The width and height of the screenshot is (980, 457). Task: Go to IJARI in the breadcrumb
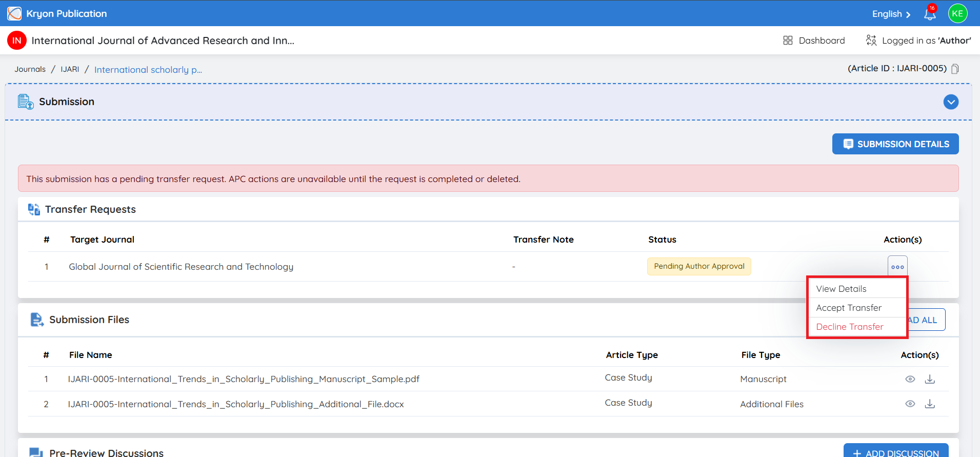tap(70, 69)
